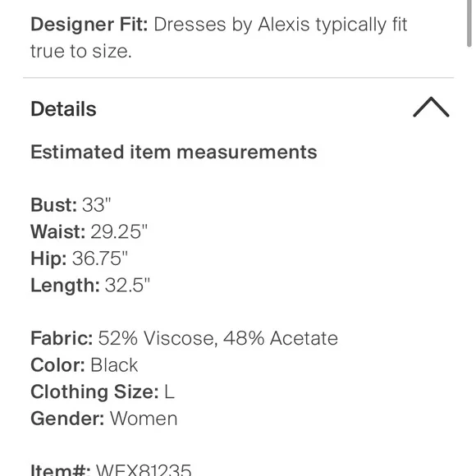Click the page scrollbar thumb
The width and height of the screenshot is (476, 476).
tap(470, 23)
